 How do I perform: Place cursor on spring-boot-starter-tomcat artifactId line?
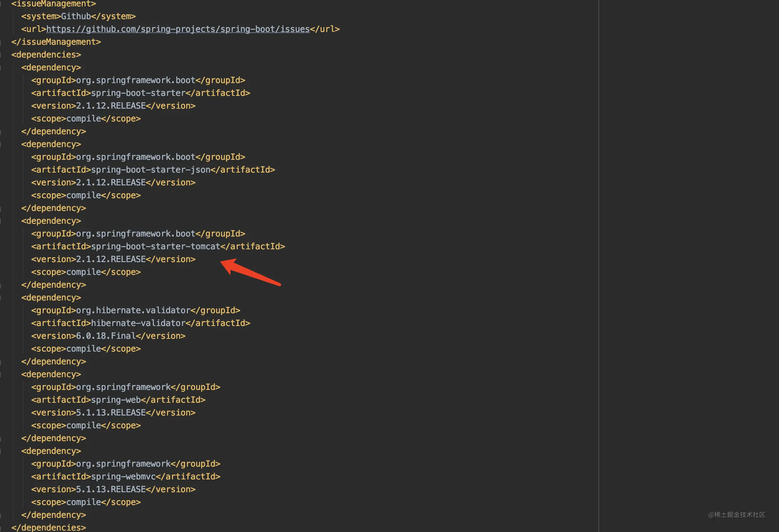(158, 246)
